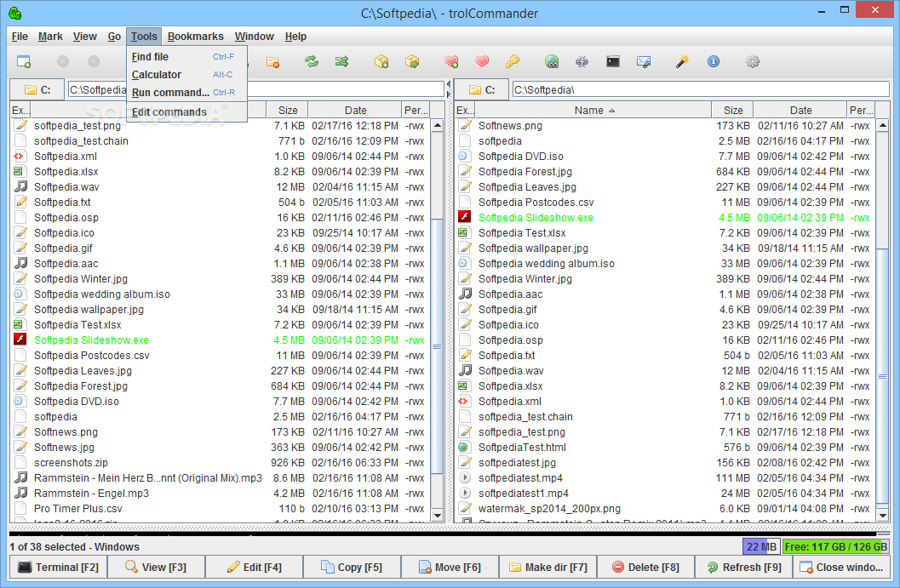The image size is (900, 588).
Task: Click the Make dir [F7] button
Action: (x=548, y=567)
